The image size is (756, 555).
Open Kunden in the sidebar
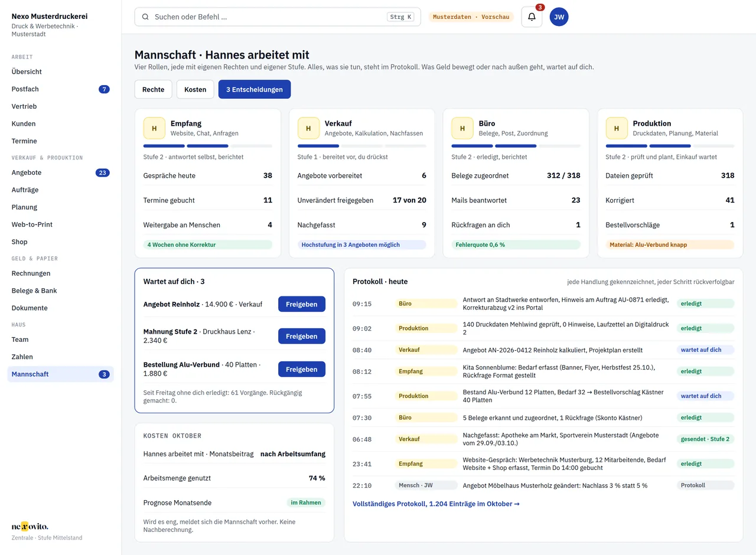(x=60, y=123)
